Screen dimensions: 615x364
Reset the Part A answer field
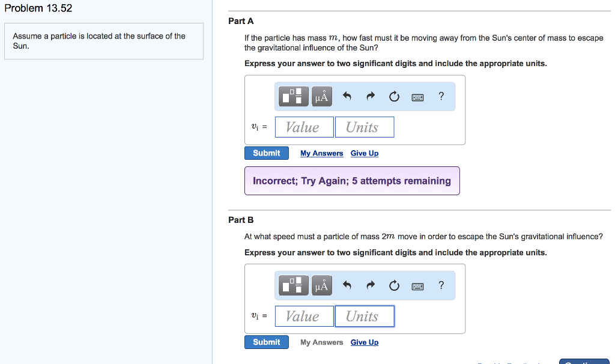pyautogui.click(x=394, y=96)
